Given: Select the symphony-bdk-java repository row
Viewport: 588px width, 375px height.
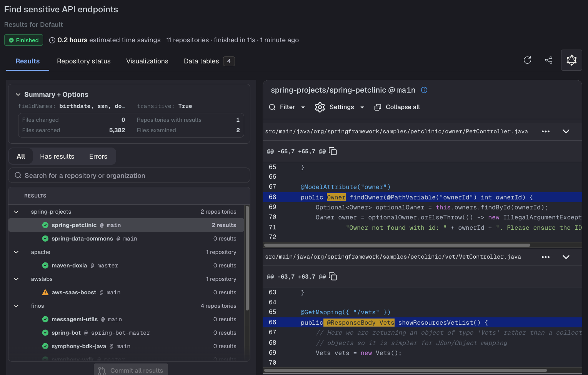Looking at the screenshot, I should [126, 346].
